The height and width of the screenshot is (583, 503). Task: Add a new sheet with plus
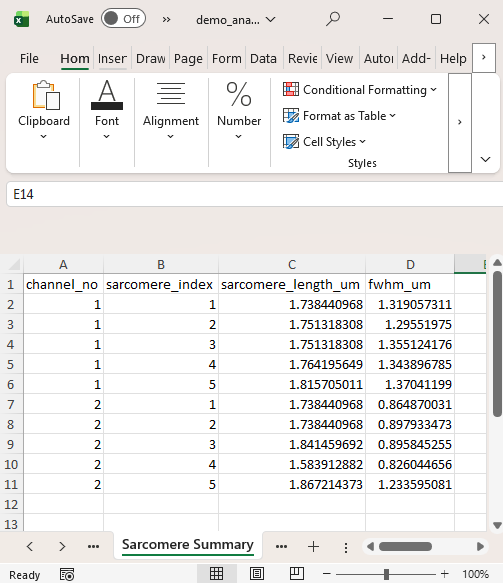click(313, 546)
